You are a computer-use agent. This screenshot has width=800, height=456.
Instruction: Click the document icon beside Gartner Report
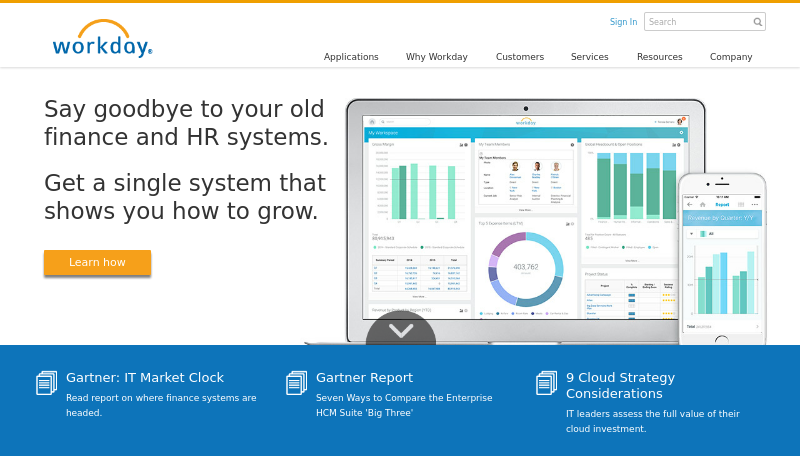point(296,383)
